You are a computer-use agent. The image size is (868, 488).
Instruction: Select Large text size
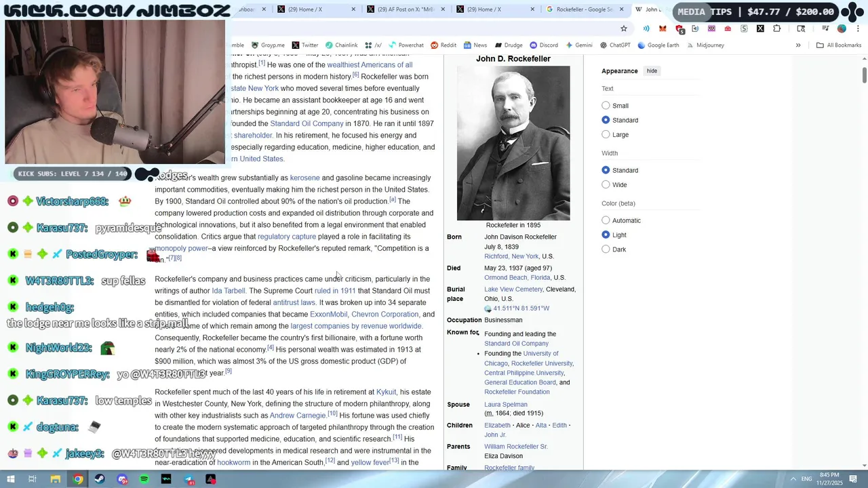click(606, 134)
